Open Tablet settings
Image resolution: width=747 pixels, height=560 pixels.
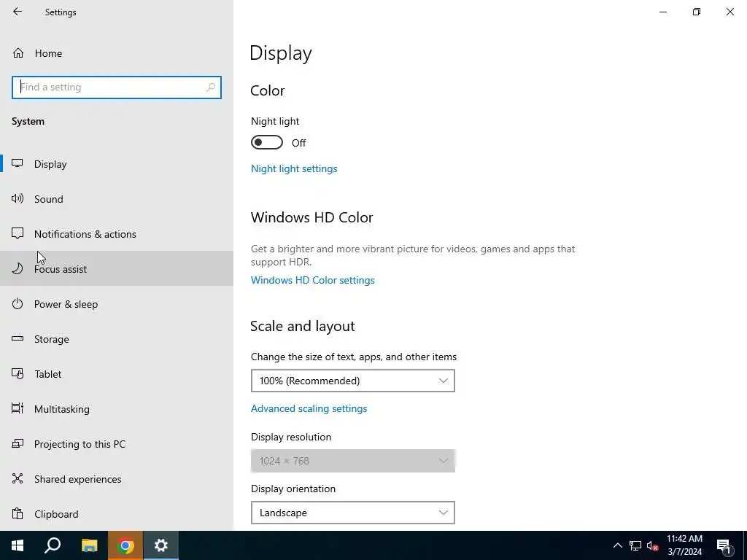(x=117, y=374)
